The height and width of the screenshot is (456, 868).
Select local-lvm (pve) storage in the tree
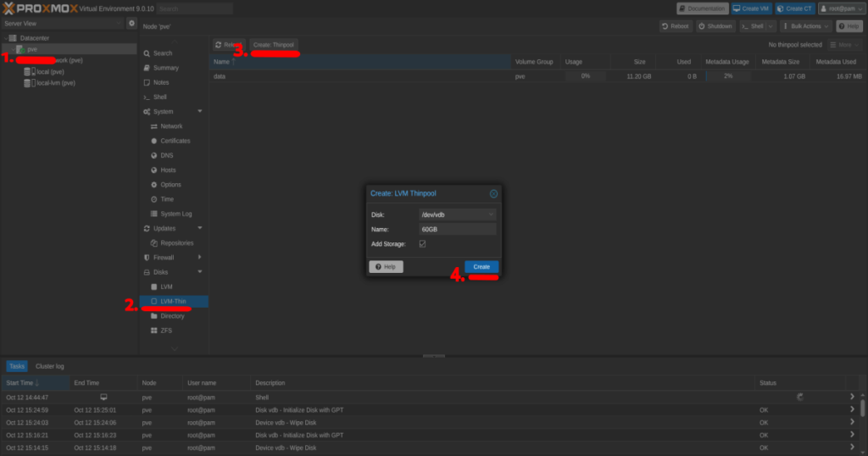coord(55,83)
